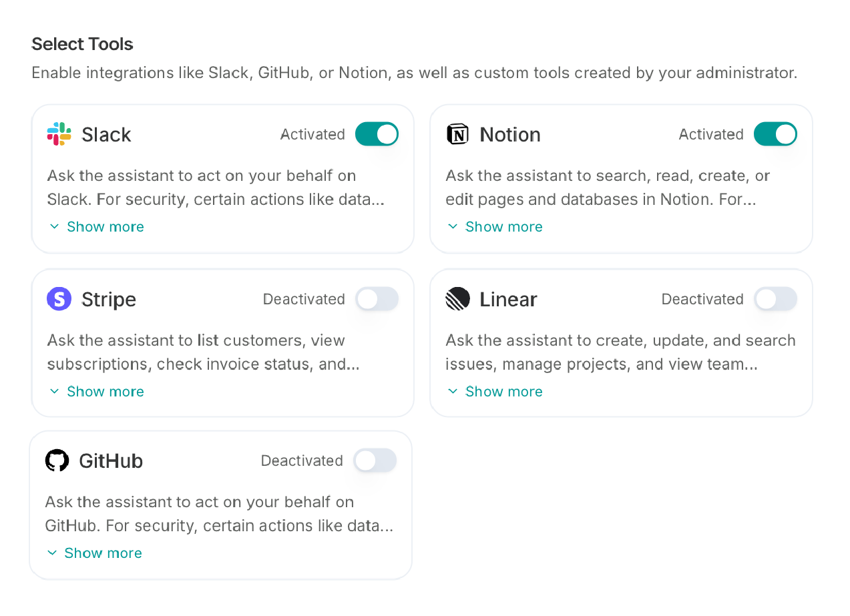Click the Slack card description text
The width and height of the screenshot is (850, 616).
216,188
